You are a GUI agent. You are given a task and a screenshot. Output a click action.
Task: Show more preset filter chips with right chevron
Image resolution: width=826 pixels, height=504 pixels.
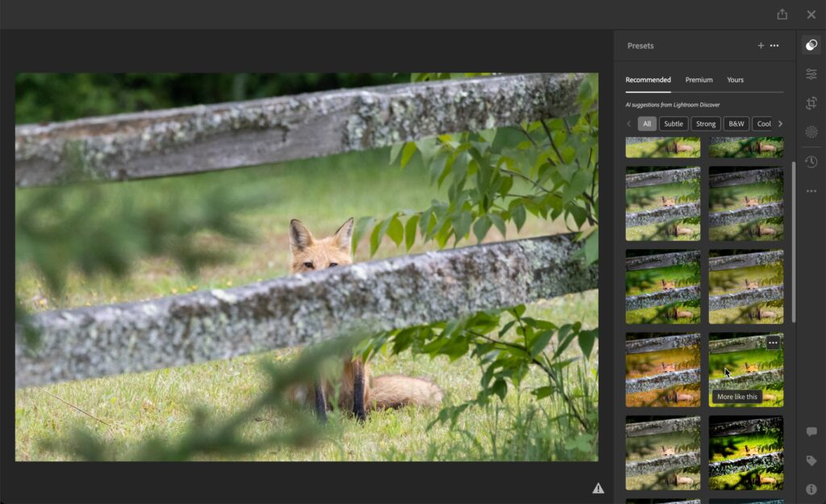780,123
